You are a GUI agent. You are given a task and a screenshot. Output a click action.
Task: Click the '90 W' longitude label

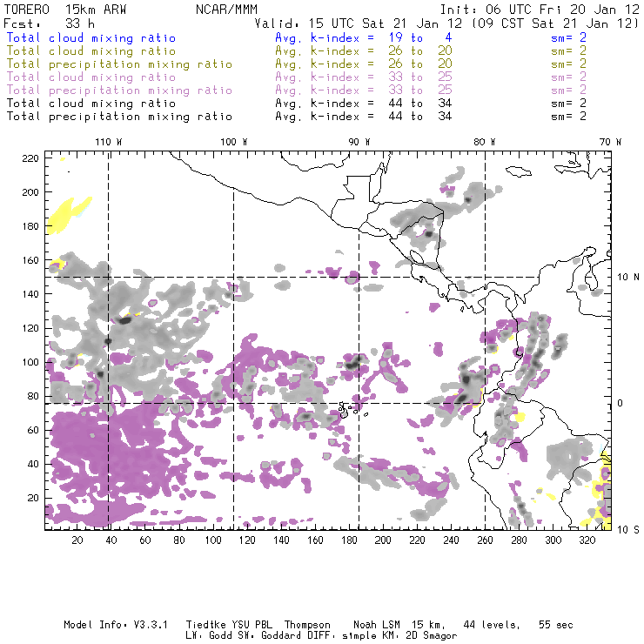(x=359, y=142)
